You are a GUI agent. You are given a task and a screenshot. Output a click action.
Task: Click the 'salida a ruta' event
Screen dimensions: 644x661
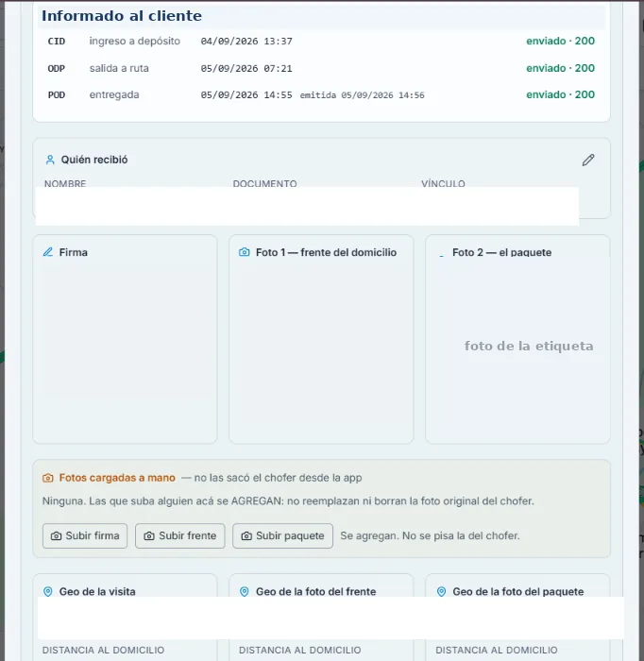pyautogui.click(x=119, y=68)
